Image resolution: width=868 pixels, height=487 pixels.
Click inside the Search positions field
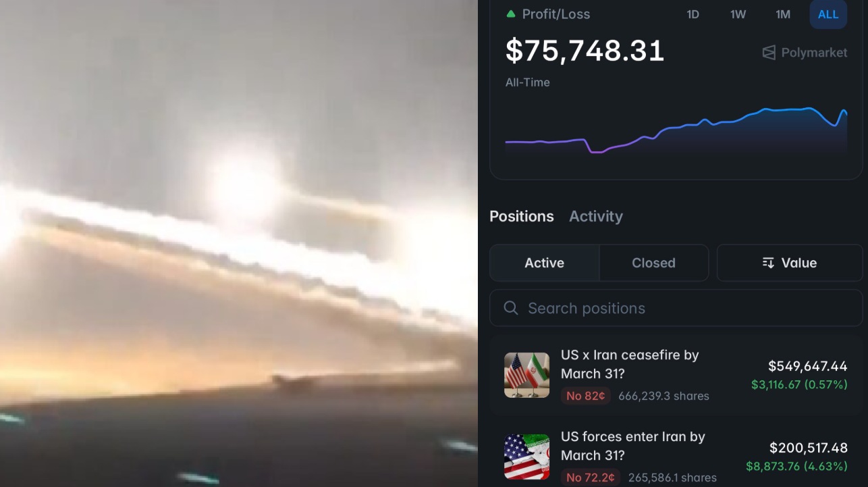(x=676, y=308)
